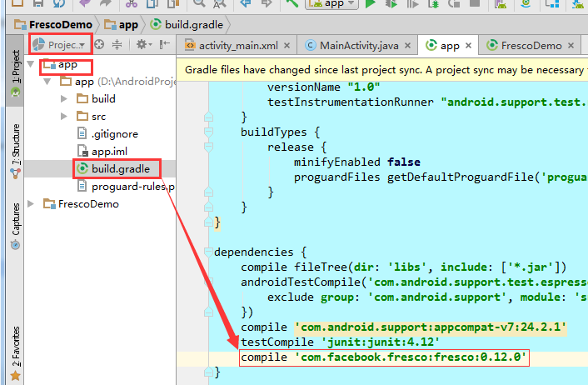588x385 pixels.
Task: Collapse all nodes in Project panel
Action: [117, 44]
